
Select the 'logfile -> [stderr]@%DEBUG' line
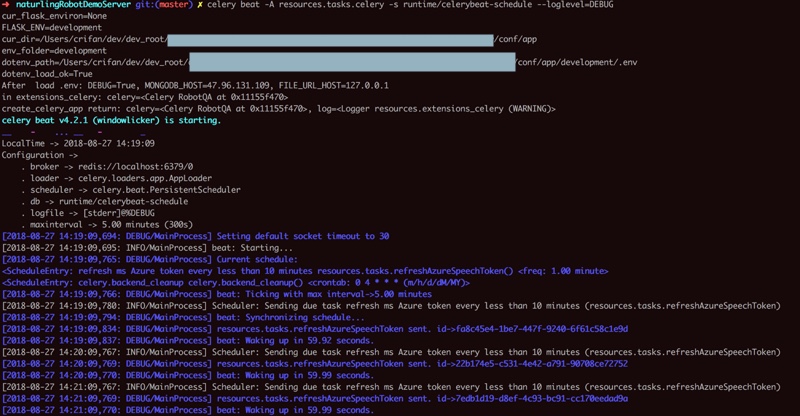[88, 213]
